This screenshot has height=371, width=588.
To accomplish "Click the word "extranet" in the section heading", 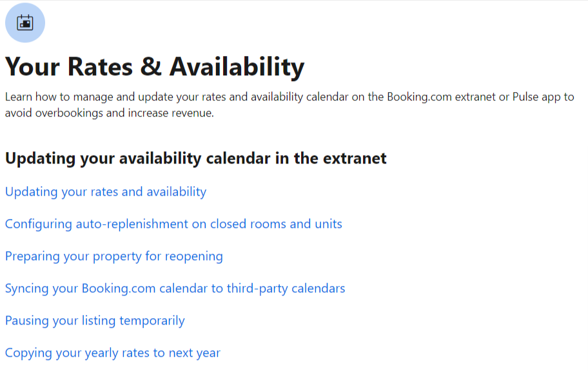I will pos(355,158).
